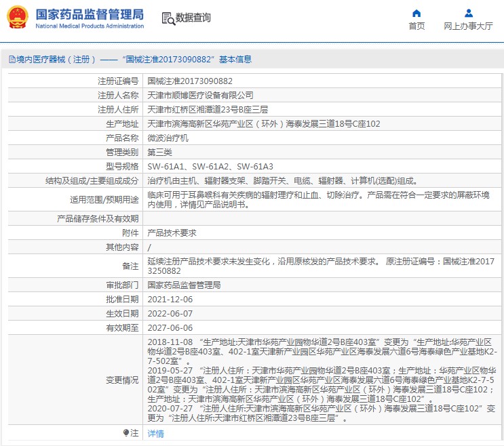Select registration number 国械注准20173090882 value
Screen dimensions: 504x446
(190, 81)
